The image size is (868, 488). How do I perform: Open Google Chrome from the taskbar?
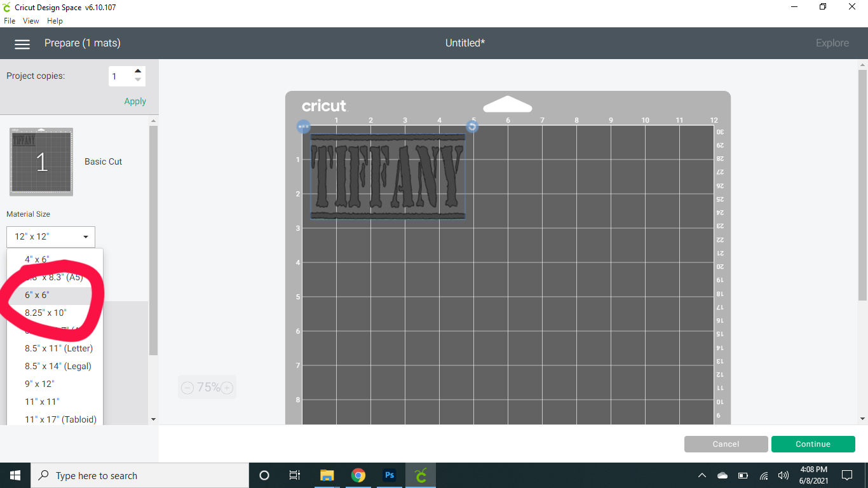coord(358,475)
